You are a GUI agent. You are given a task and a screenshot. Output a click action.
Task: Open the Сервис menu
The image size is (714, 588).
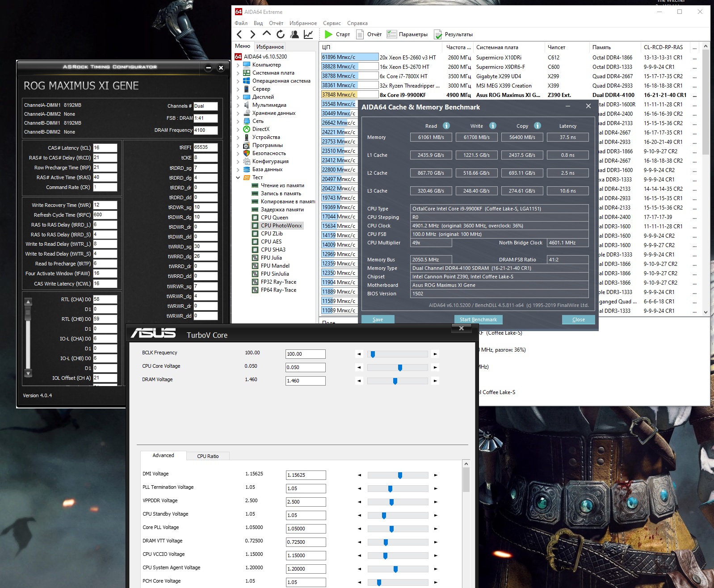[332, 23]
